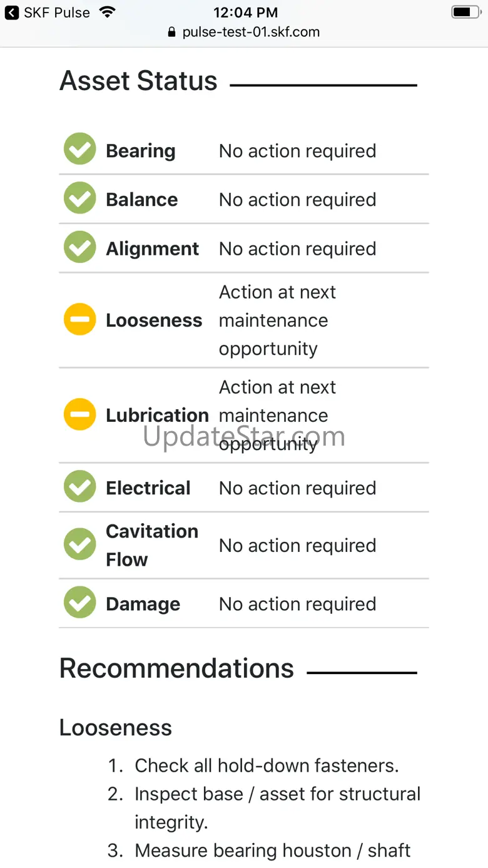This screenshot has width=488, height=868.
Task: Tap the green check icon beside Alignment
Action: pos(80,247)
